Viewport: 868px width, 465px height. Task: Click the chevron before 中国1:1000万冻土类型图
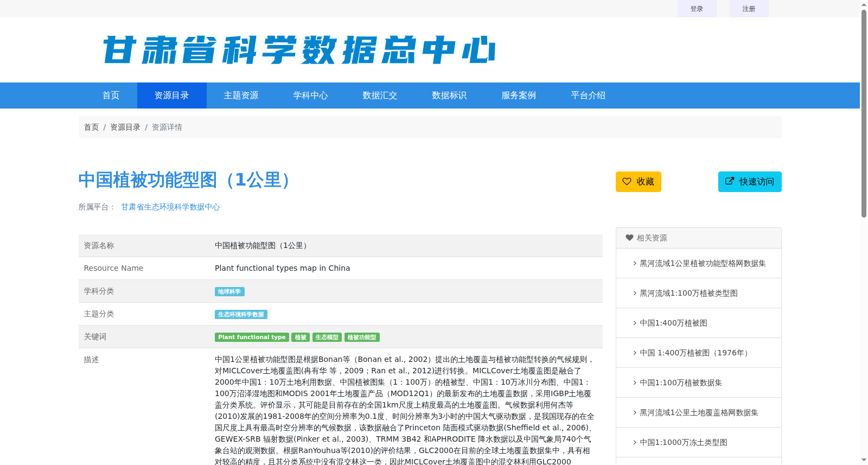point(635,442)
